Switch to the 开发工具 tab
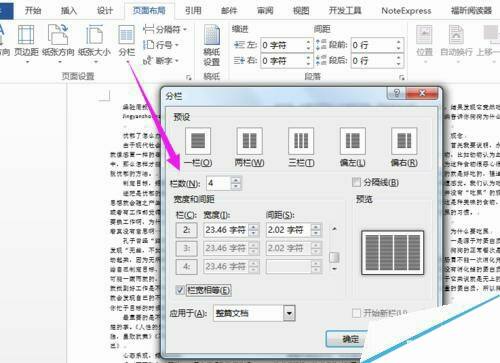 345,11
